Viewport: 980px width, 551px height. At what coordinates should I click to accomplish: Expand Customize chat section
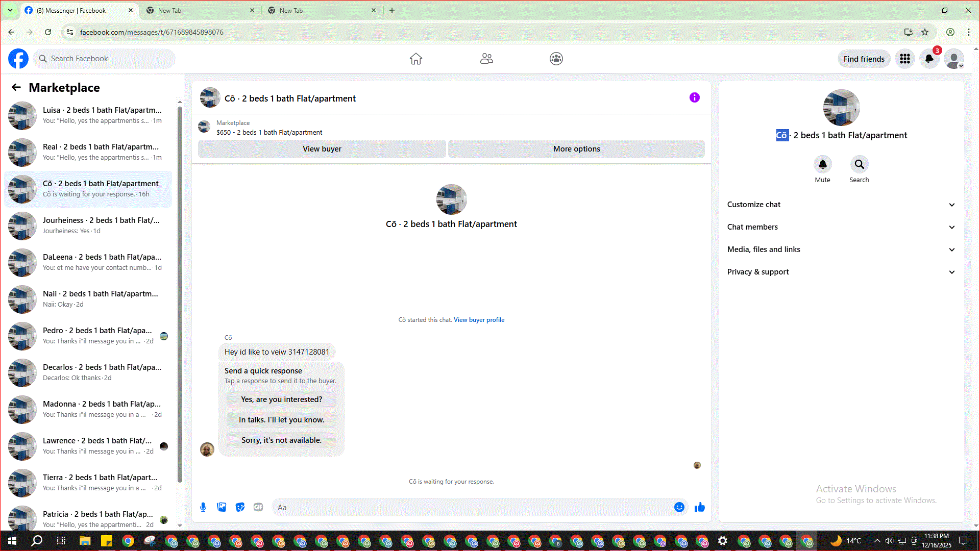click(841, 205)
